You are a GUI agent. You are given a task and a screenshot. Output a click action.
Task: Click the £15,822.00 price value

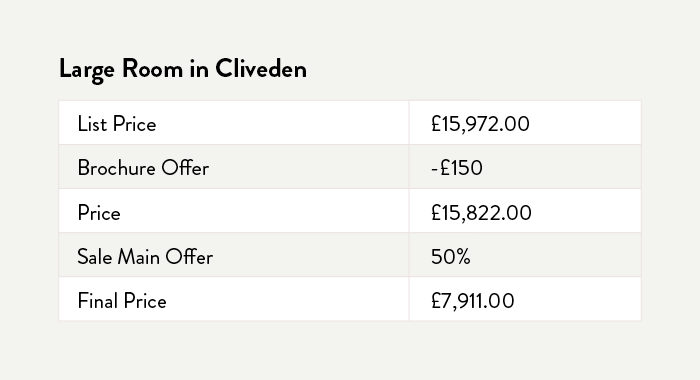point(481,213)
